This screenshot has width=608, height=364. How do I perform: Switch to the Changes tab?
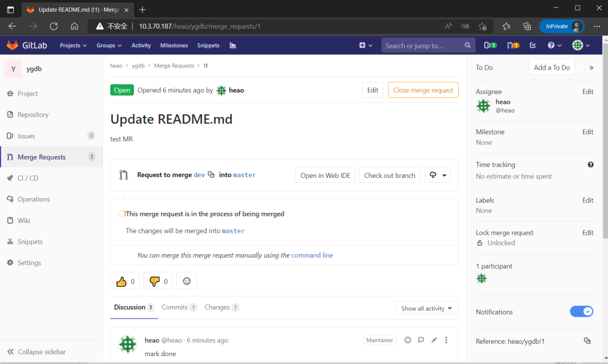[x=217, y=307]
